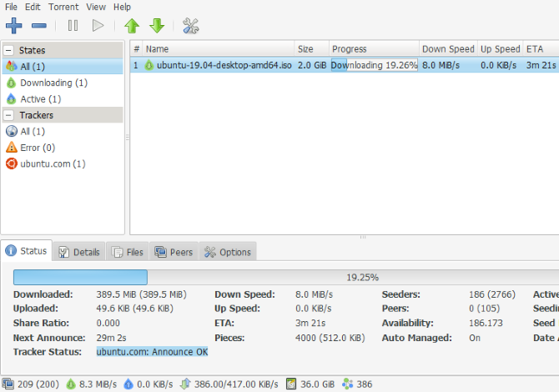This screenshot has height=392, width=559.
Task: Select All (1) under Trackers
Action: click(x=63, y=132)
